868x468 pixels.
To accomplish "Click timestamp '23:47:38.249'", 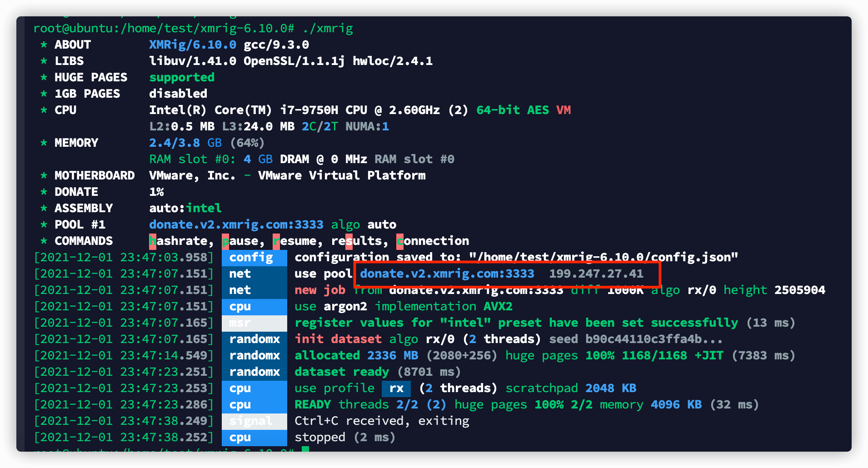I will coord(164,421).
